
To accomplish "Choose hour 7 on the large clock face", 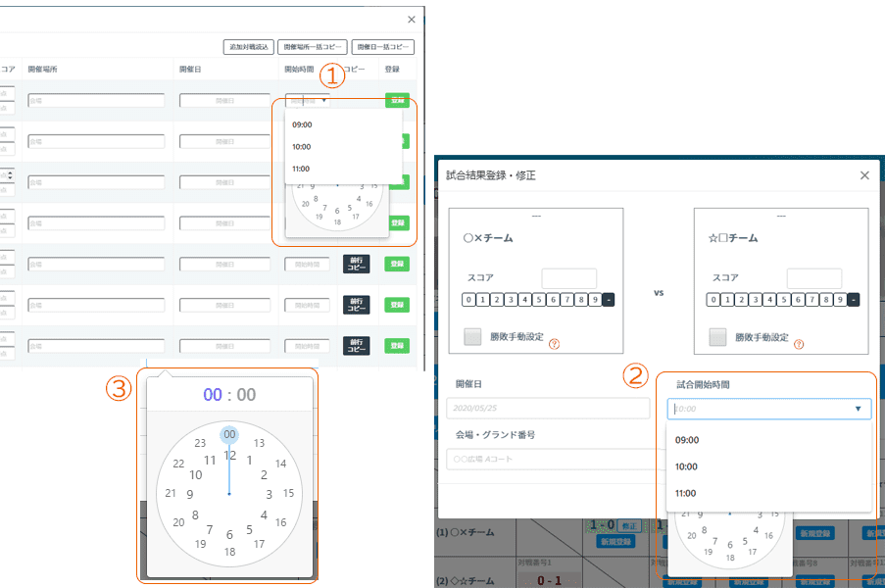I will click(210, 529).
